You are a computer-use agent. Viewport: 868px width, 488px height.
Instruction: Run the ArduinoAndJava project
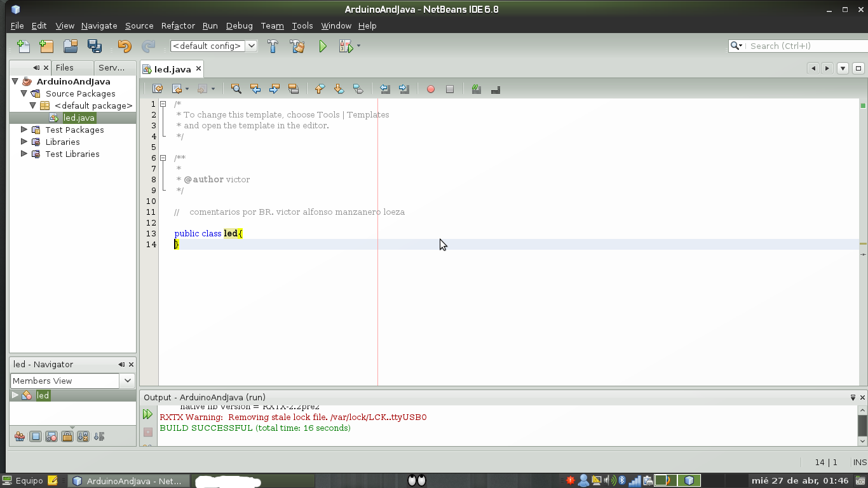tap(322, 46)
